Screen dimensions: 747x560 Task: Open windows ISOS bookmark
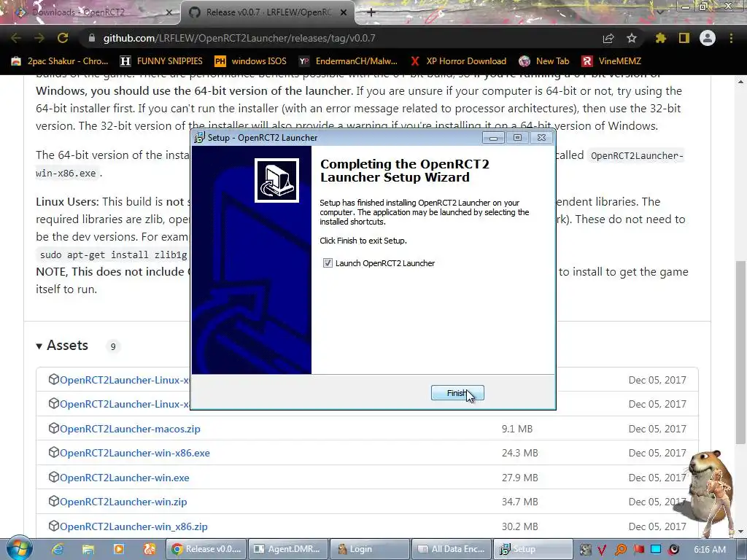(251, 61)
